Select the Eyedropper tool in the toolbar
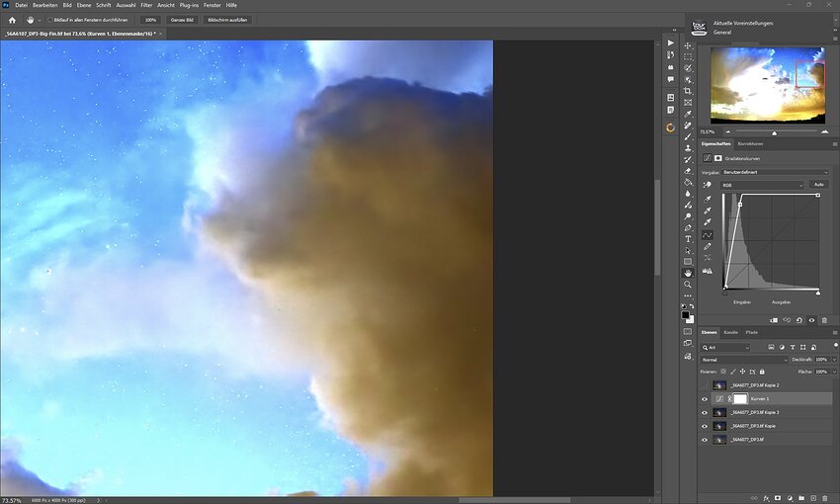The width and height of the screenshot is (840, 504). coord(688,114)
